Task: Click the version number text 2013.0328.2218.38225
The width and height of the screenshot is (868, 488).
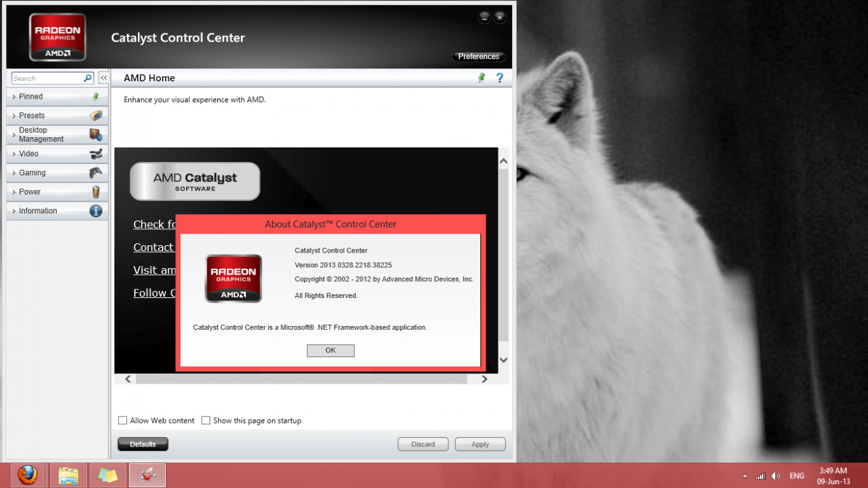Action: click(x=356, y=265)
